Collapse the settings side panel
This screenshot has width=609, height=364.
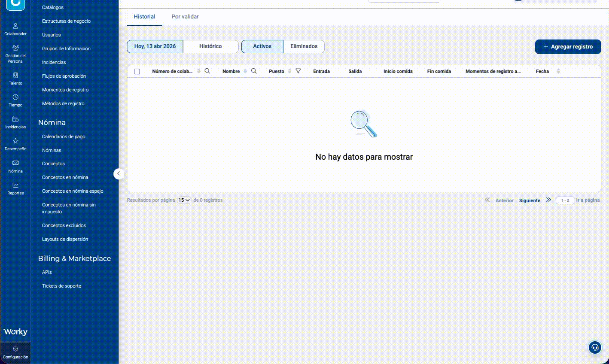pos(119,173)
